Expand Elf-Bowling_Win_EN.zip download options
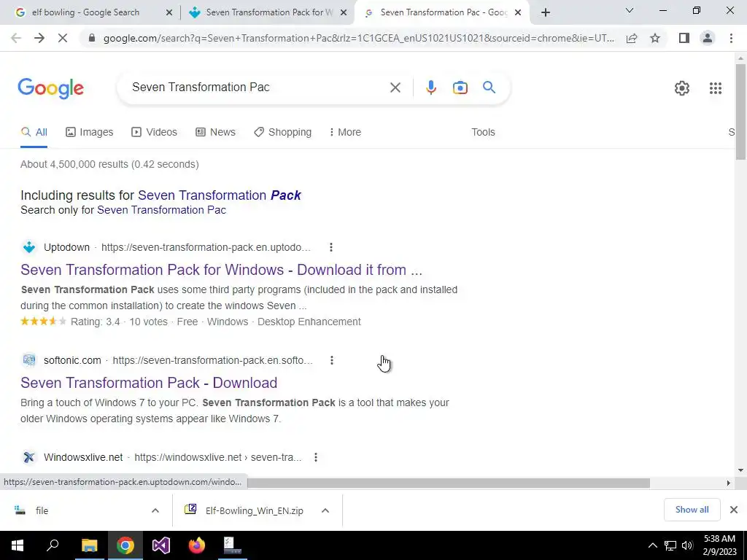Screen dimensions: 747x560 [x=325, y=510]
